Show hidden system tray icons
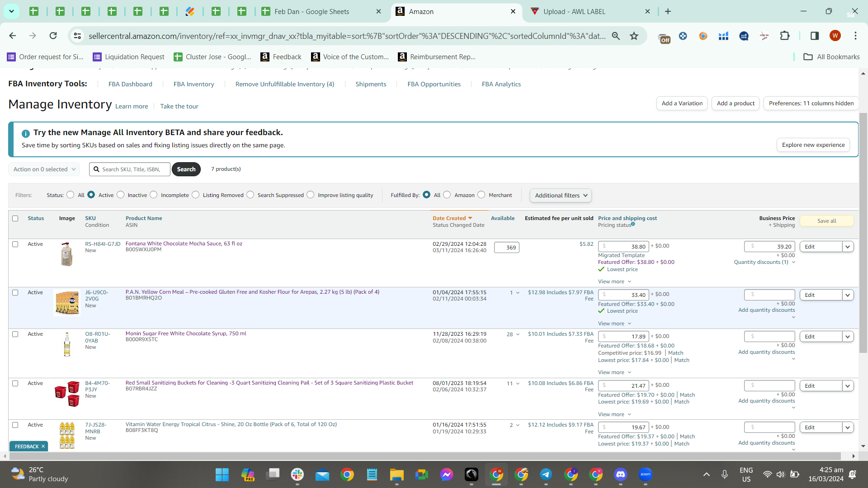 (707, 474)
